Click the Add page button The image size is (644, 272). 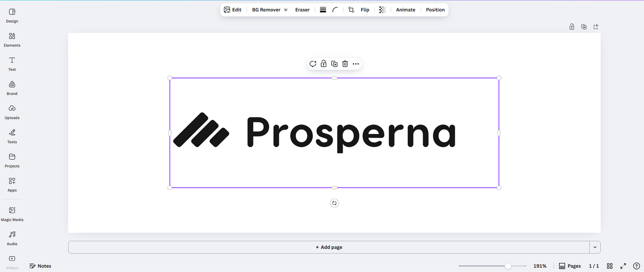(329, 247)
